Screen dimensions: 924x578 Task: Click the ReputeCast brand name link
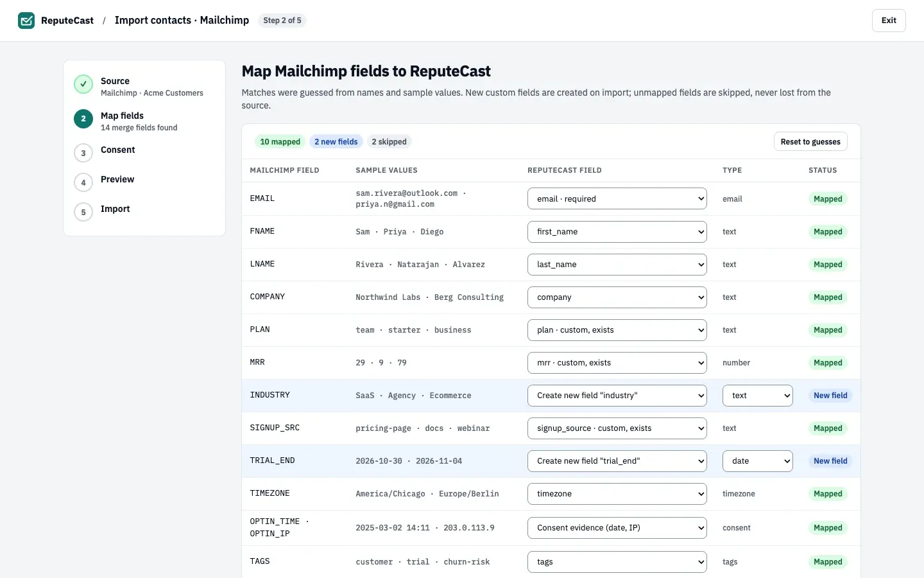[67, 21]
